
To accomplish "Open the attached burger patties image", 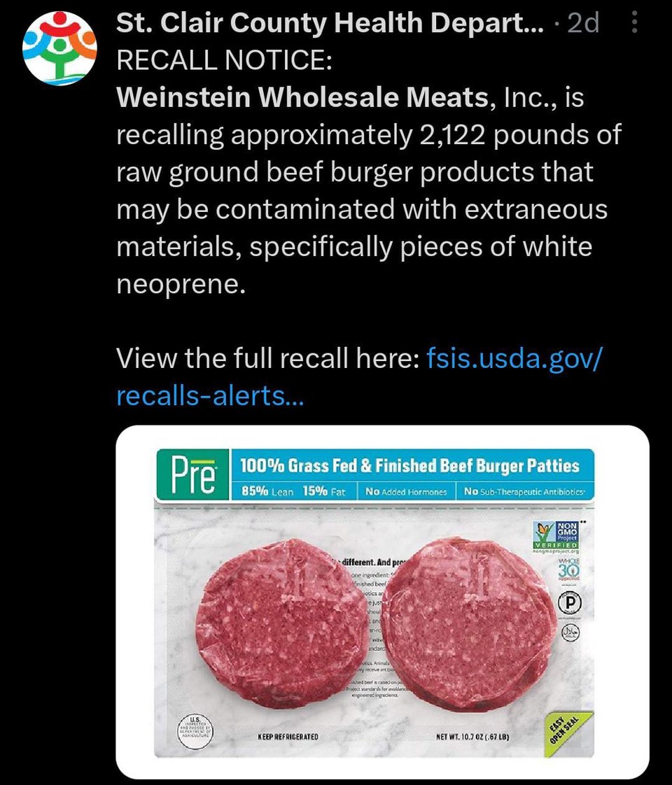I will [x=383, y=602].
